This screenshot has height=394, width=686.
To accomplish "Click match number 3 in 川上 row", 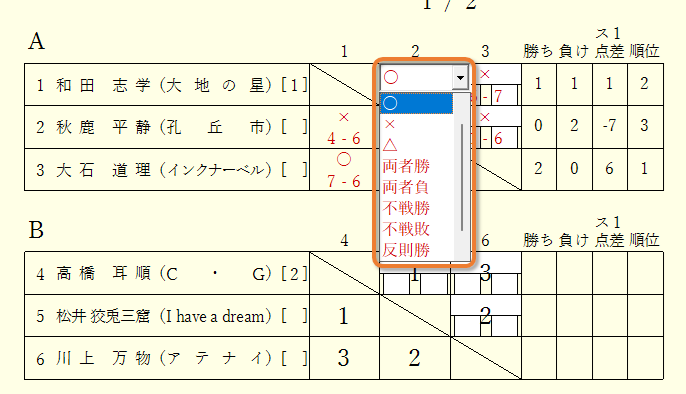I will [x=344, y=358].
